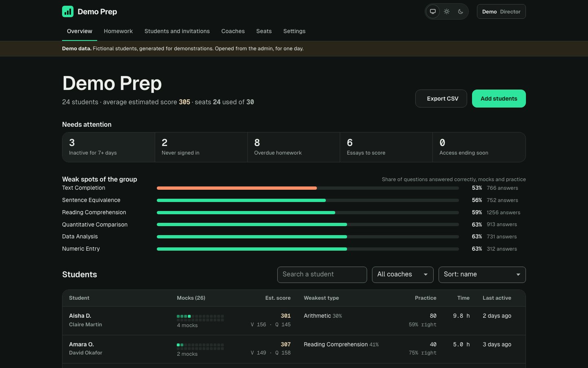
Task: Click the Text Completion progress bar
Action: point(308,188)
